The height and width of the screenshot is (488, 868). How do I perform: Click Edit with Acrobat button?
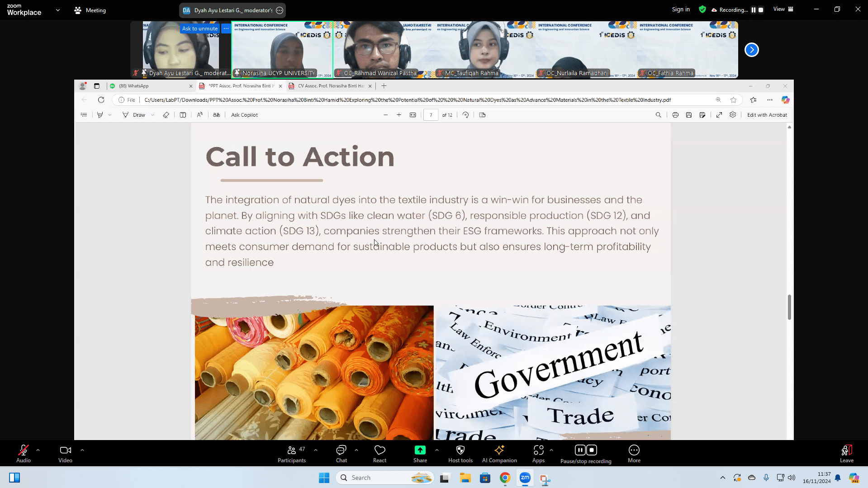(767, 115)
